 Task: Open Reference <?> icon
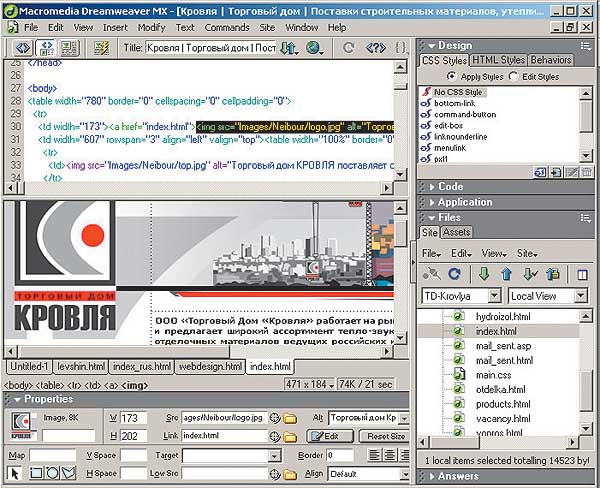coord(376,48)
